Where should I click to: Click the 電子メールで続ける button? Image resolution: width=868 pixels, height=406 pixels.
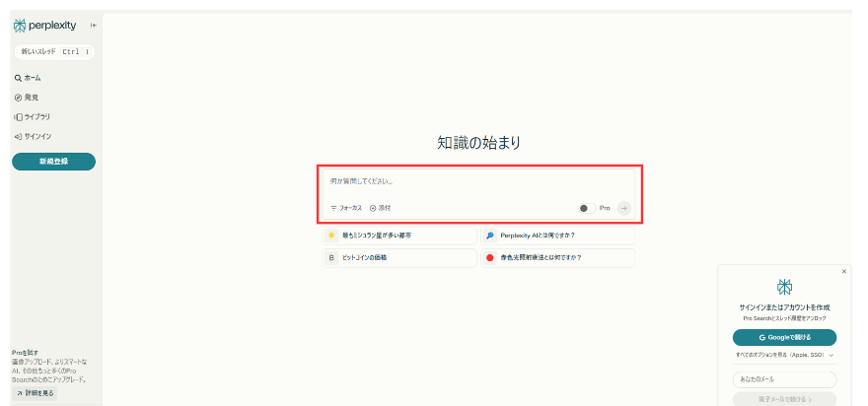click(784, 399)
